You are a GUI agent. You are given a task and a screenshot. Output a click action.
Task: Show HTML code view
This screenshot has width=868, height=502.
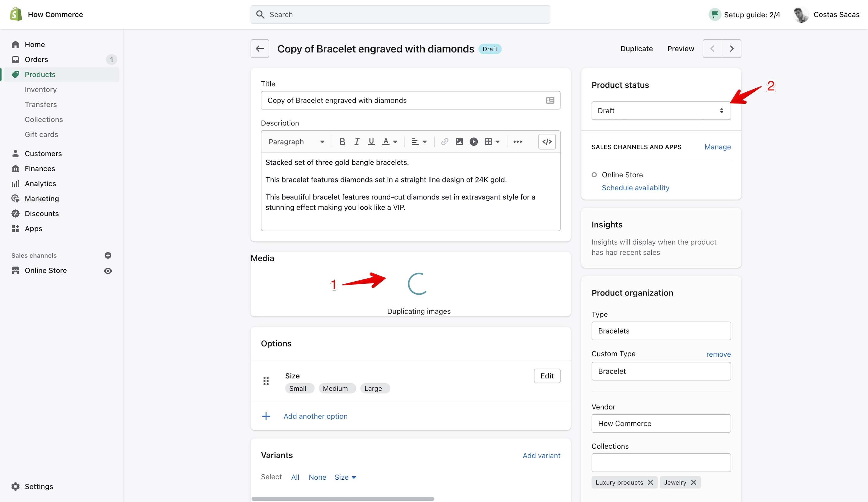[547, 141]
